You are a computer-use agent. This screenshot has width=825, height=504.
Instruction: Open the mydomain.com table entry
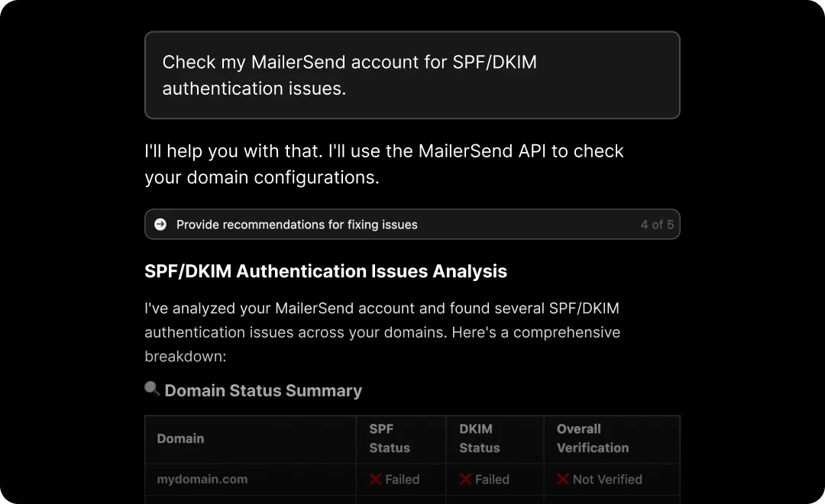[202, 480]
